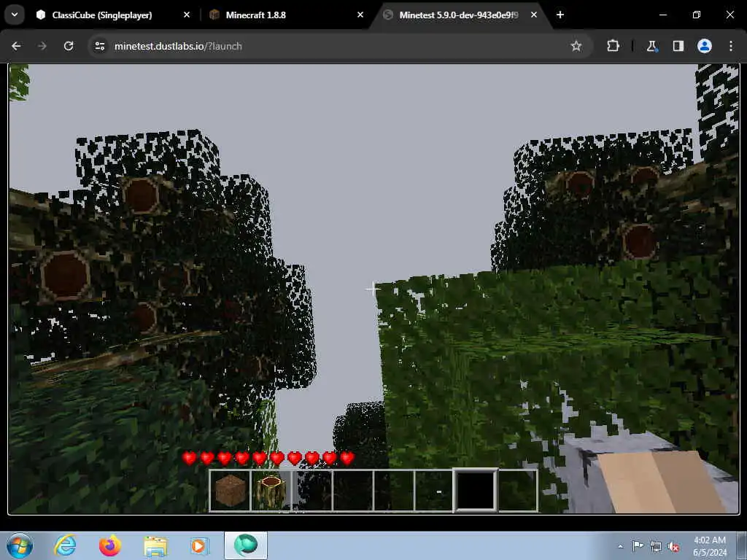Open the profile avatar menu
The width and height of the screenshot is (747, 560).
pyautogui.click(x=705, y=46)
